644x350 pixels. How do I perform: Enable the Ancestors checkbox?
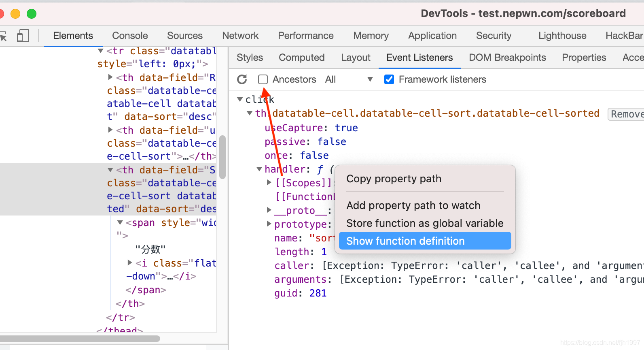(x=263, y=79)
